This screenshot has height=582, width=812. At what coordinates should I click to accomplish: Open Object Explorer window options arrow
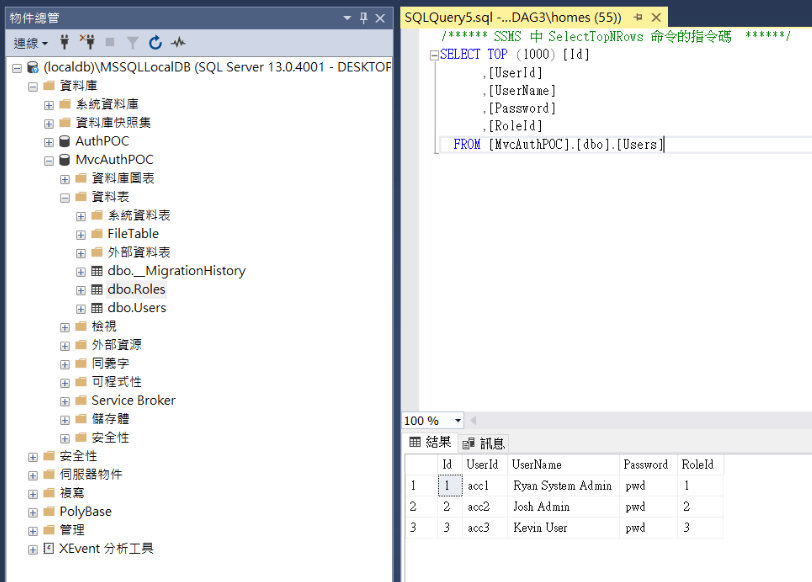click(347, 17)
